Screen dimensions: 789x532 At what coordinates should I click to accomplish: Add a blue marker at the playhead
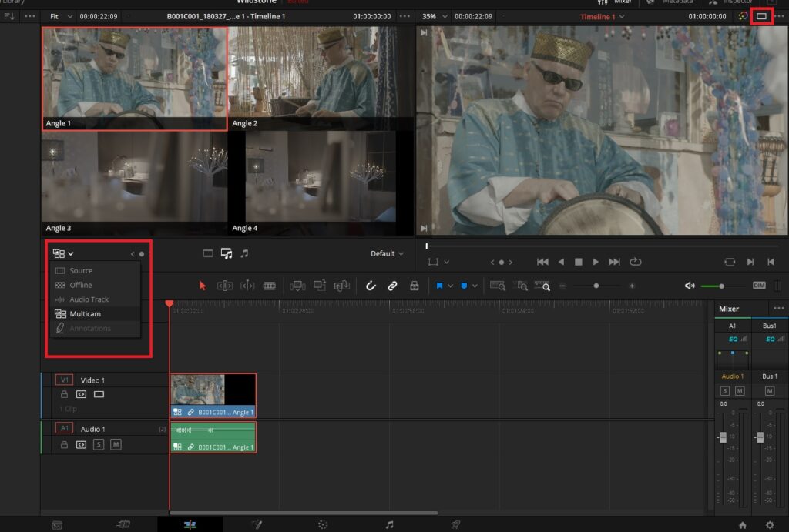pyautogui.click(x=464, y=286)
